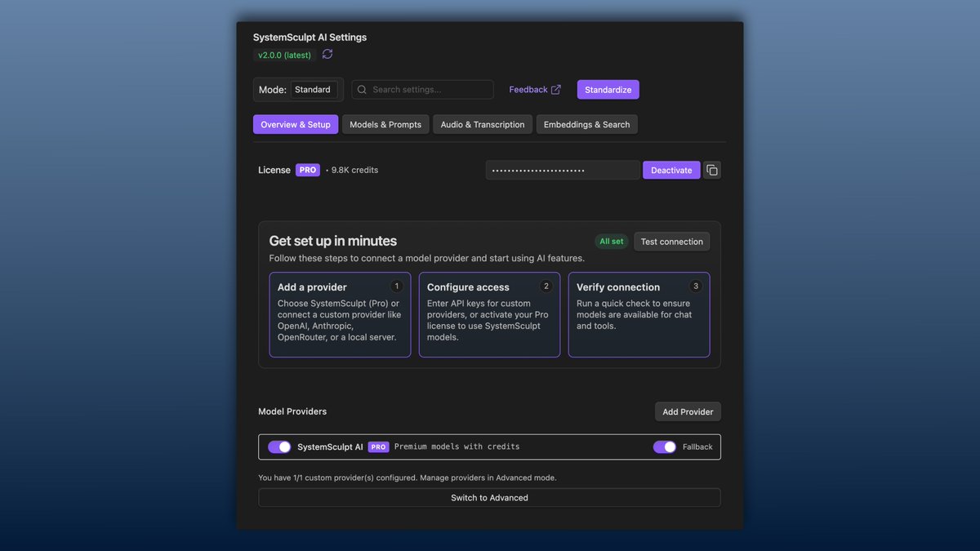This screenshot has height=551, width=980.
Task: Open the Mode Standard dropdown
Action: click(x=314, y=90)
